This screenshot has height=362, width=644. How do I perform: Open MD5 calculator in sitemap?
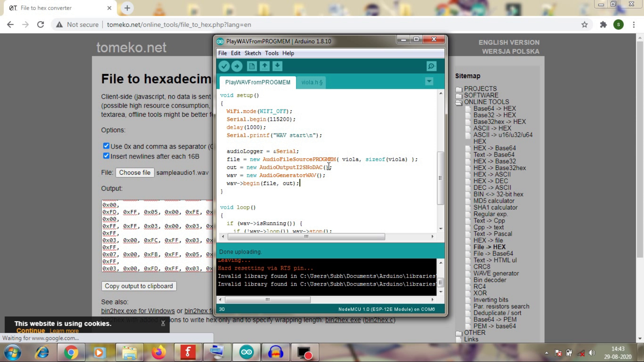point(494,201)
